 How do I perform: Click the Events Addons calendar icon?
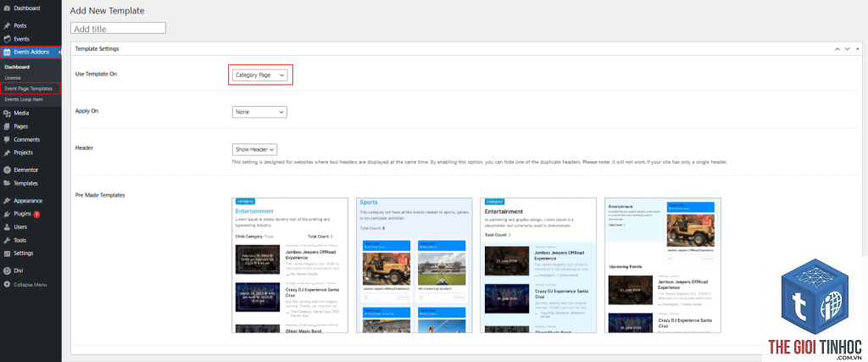pos(7,53)
